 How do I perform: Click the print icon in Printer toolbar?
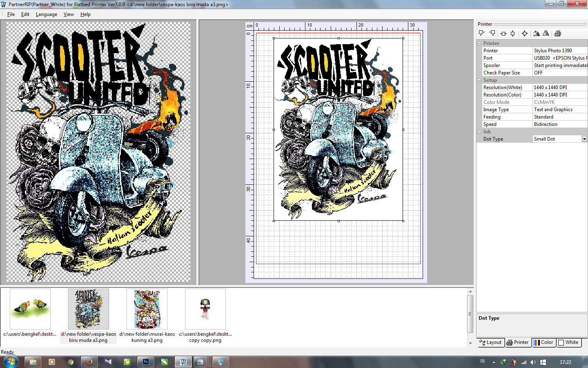[x=558, y=34]
